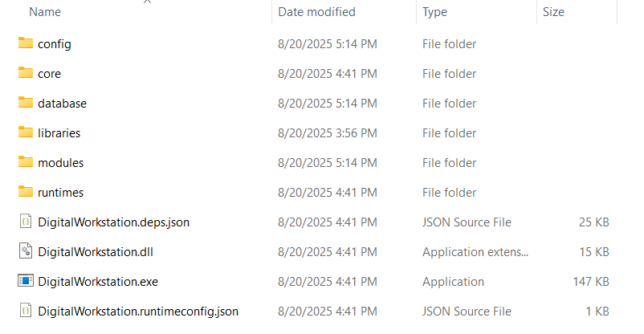Click the Application extension type text
This screenshot has width=644, height=334.
point(475,252)
